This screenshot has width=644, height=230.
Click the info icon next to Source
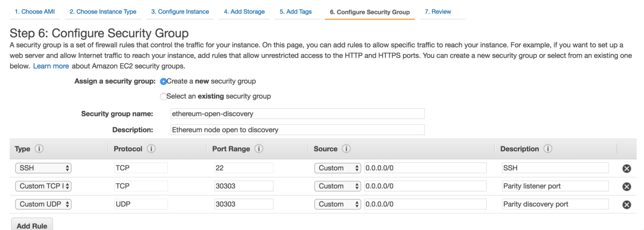point(346,149)
